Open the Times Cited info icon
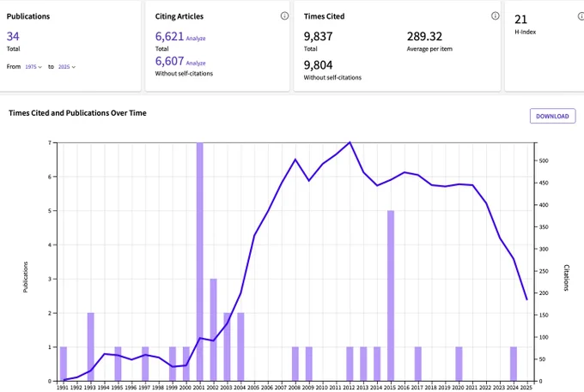 pos(495,15)
